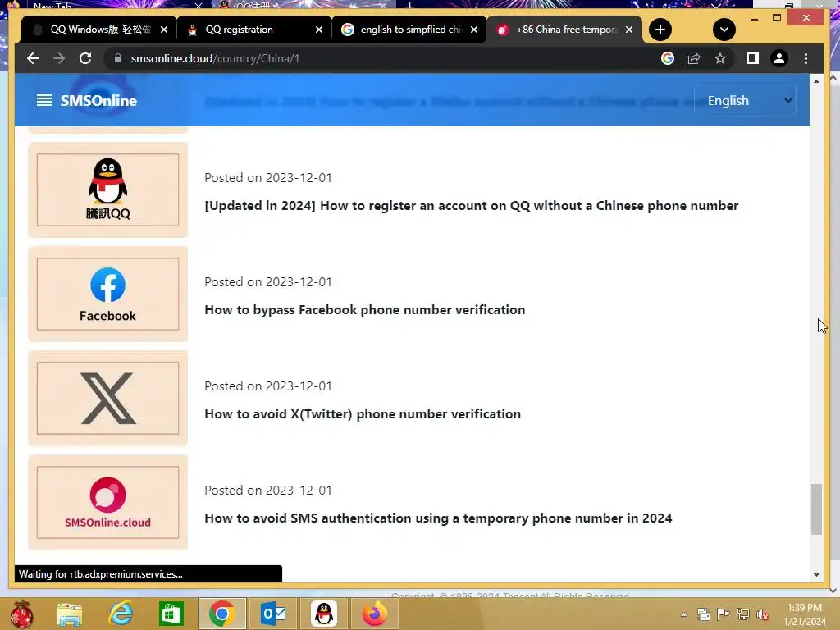The height and width of the screenshot is (630, 840).
Task: Click the Posted on 2023-12-01 date above QQ article
Action: tap(268, 178)
